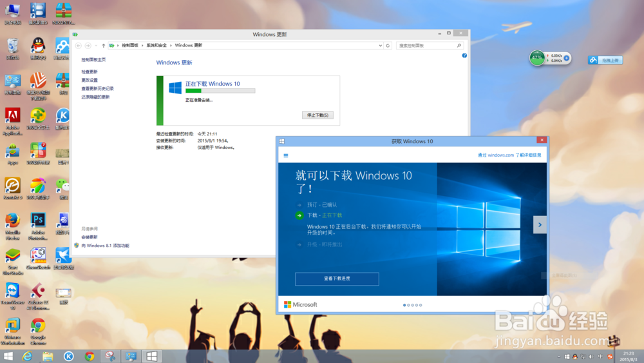Open the hamburger menu in Get Windows 10 window

pos(286,155)
